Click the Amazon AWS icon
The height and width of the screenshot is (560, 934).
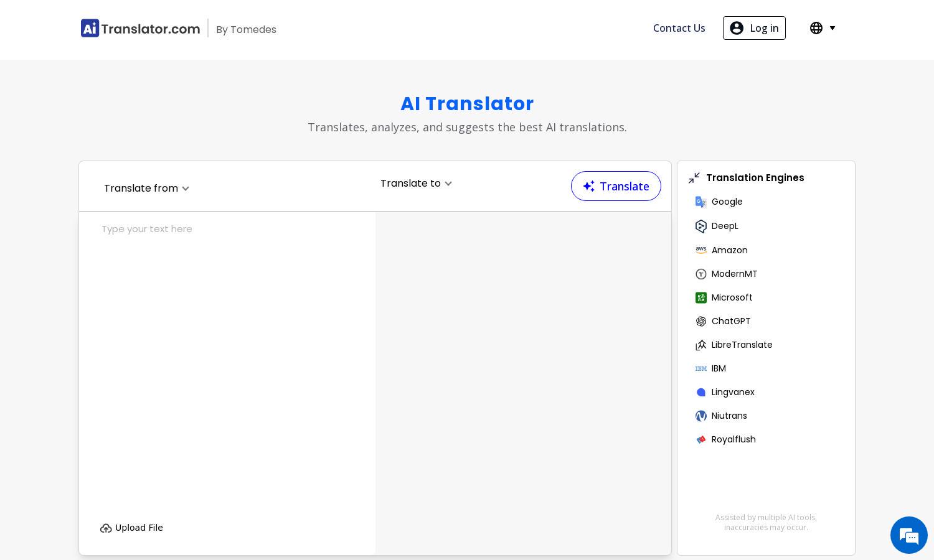point(701,250)
